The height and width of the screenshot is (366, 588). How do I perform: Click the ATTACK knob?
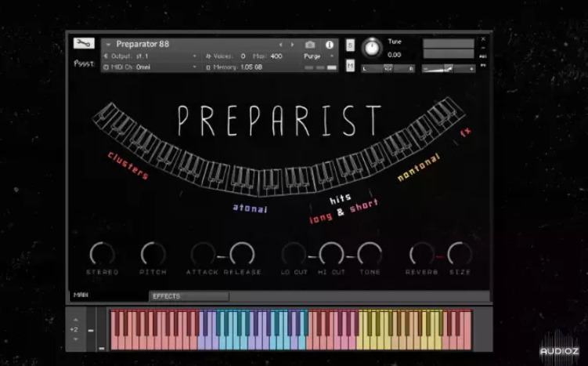click(203, 254)
